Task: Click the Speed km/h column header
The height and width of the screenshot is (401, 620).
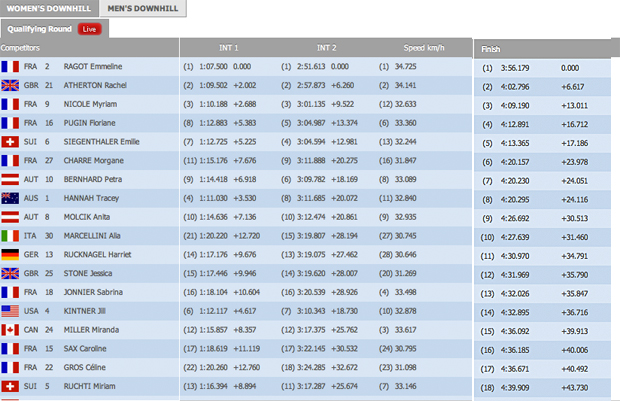Action: click(x=424, y=47)
